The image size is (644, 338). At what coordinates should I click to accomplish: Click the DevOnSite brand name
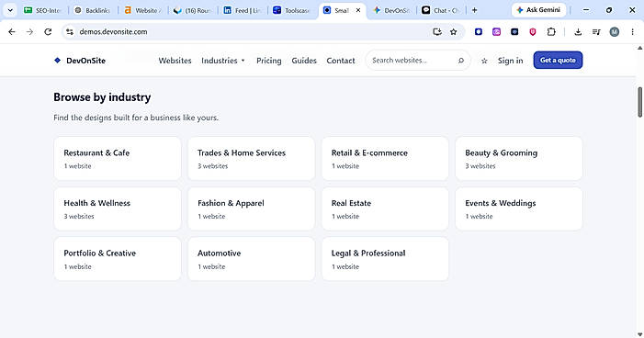(x=85, y=61)
